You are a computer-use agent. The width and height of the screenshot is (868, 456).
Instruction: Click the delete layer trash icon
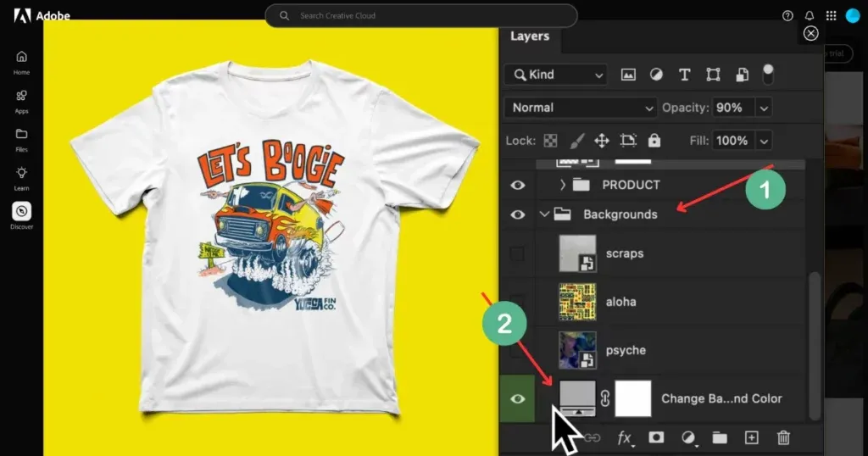[x=784, y=437]
